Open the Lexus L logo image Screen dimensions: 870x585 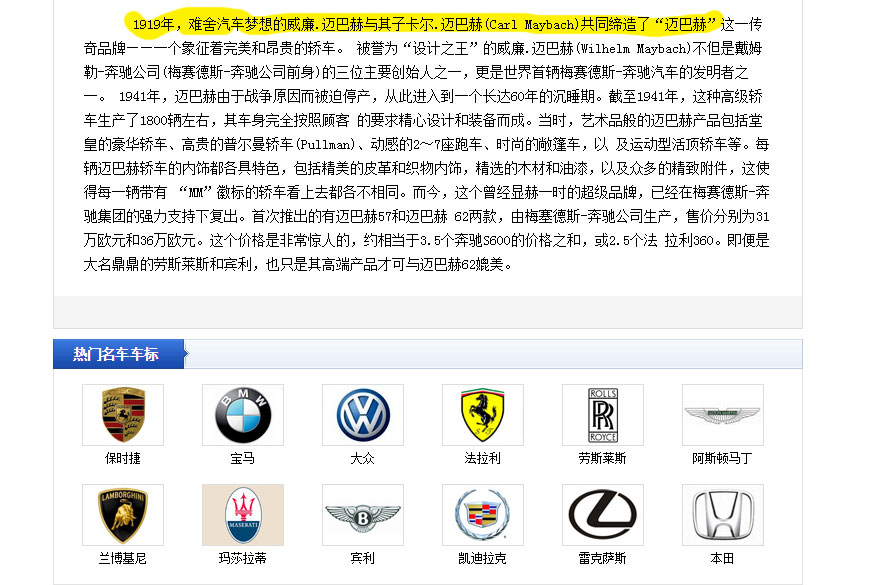602,515
